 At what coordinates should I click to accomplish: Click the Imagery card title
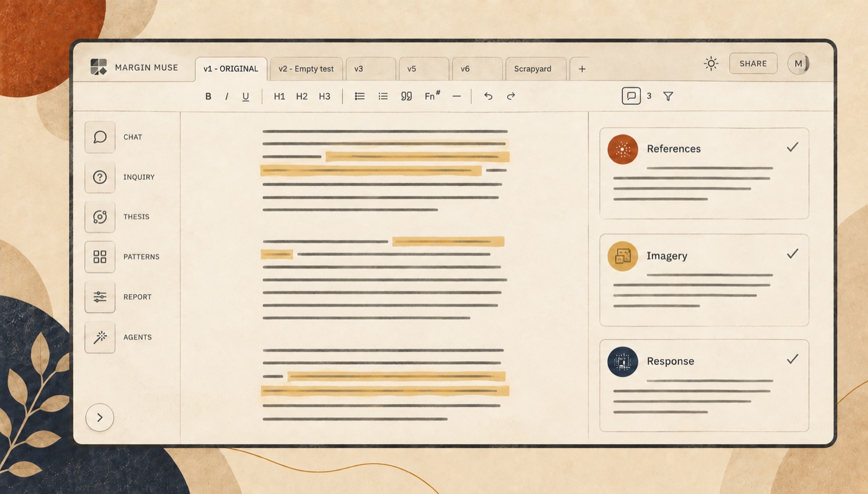tap(667, 256)
